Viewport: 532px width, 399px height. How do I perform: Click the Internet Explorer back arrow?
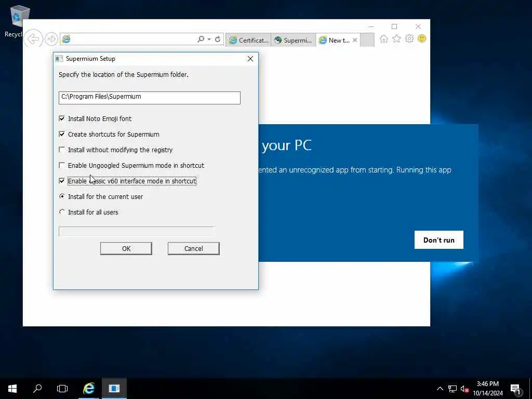pyautogui.click(x=33, y=39)
